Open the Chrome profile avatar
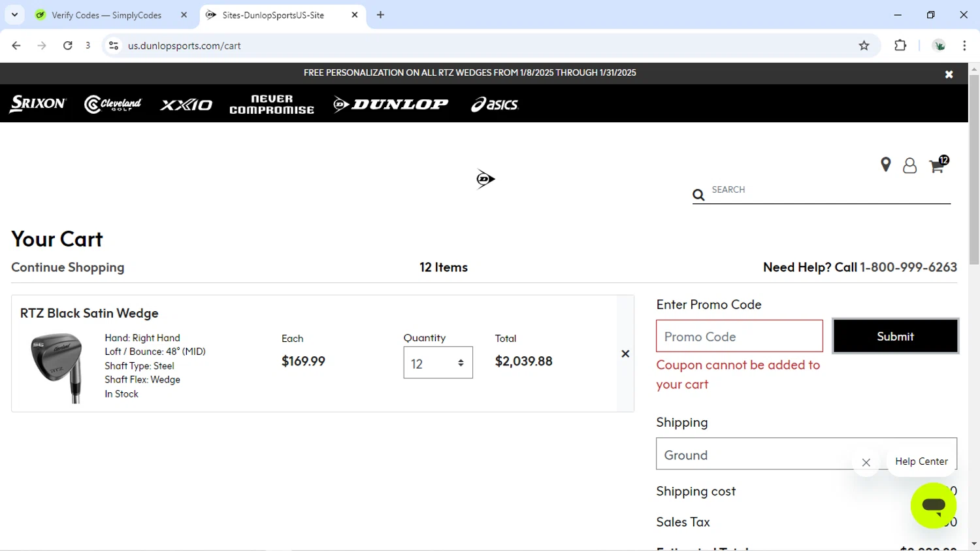Image resolution: width=980 pixels, height=551 pixels. pyautogui.click(x=939, y=46)
